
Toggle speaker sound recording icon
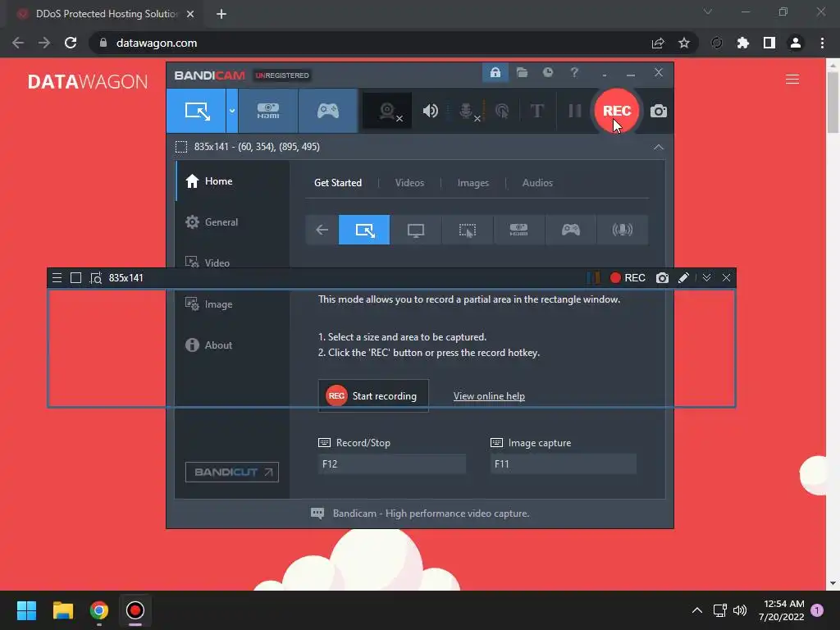[430, 111]
